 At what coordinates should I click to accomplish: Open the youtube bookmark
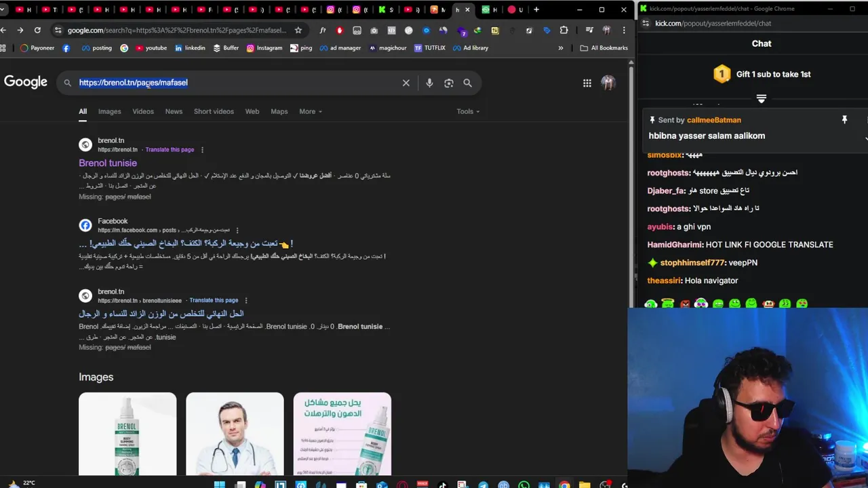coord(151,47)
